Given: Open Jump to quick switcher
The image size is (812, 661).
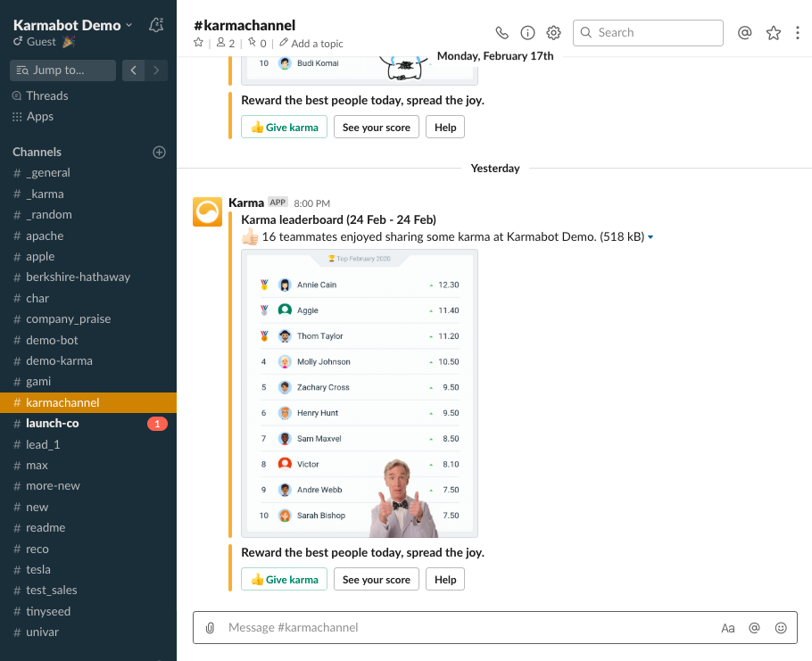Looking at the screenshot, I should point(62,70).
